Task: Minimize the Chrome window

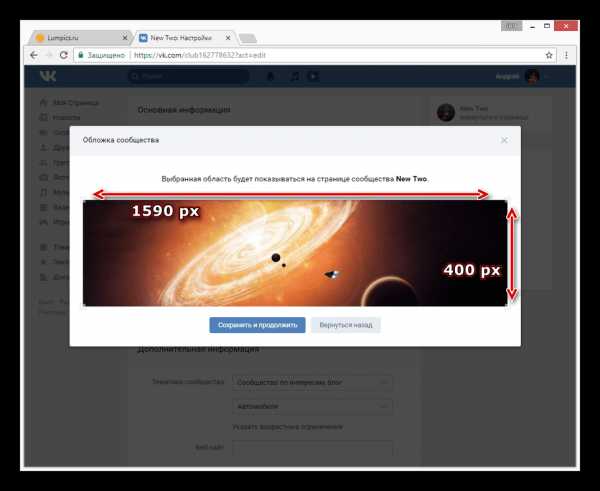Action: point(532,26)
